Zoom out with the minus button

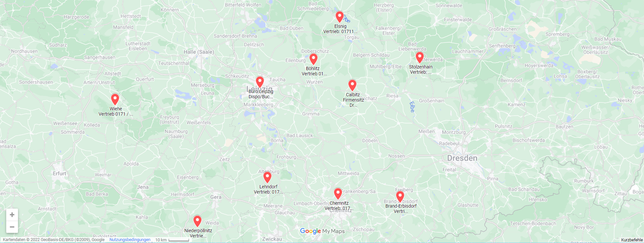coord(12,227)
